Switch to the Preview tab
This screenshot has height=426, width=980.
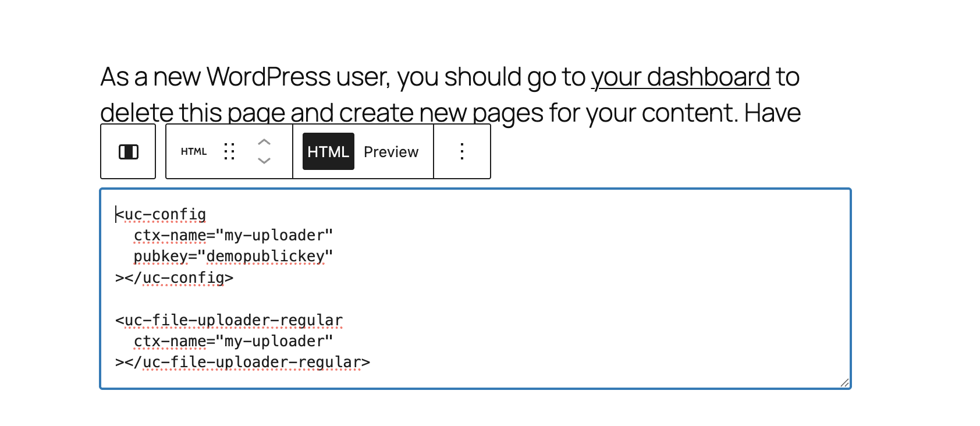391,152
